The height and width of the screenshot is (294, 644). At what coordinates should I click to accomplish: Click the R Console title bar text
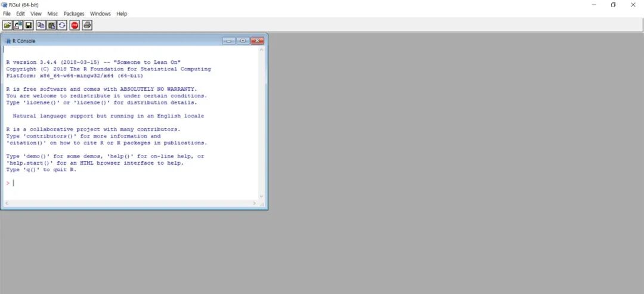click(24, 41)
